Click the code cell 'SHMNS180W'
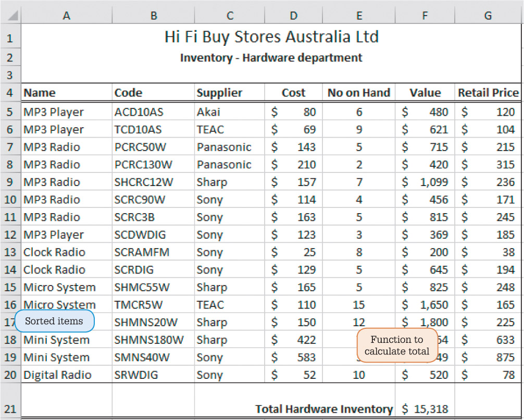 153,340
